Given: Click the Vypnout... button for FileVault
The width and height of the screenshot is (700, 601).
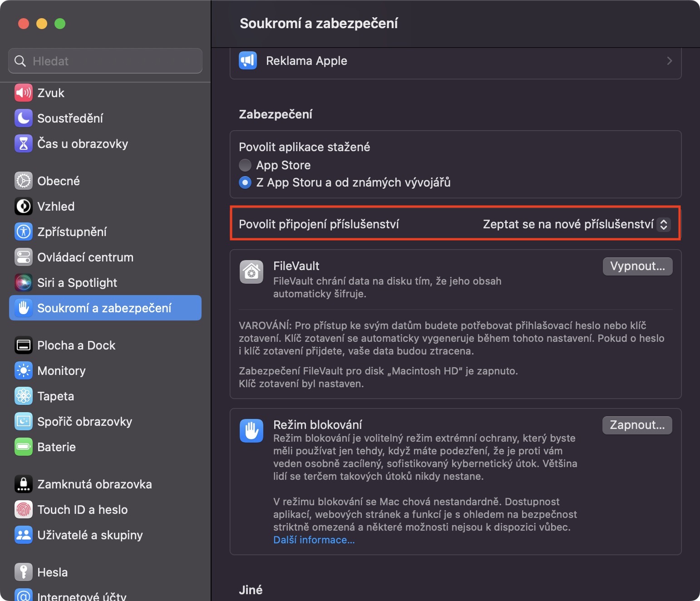Looking at the screenshot, I should [x=637, y=266].
